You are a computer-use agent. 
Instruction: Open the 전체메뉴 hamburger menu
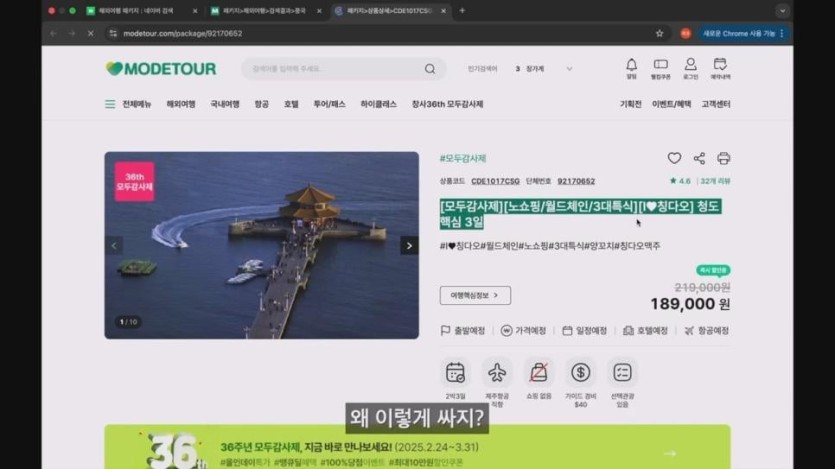pyautogui.click(x=110, y=104)
